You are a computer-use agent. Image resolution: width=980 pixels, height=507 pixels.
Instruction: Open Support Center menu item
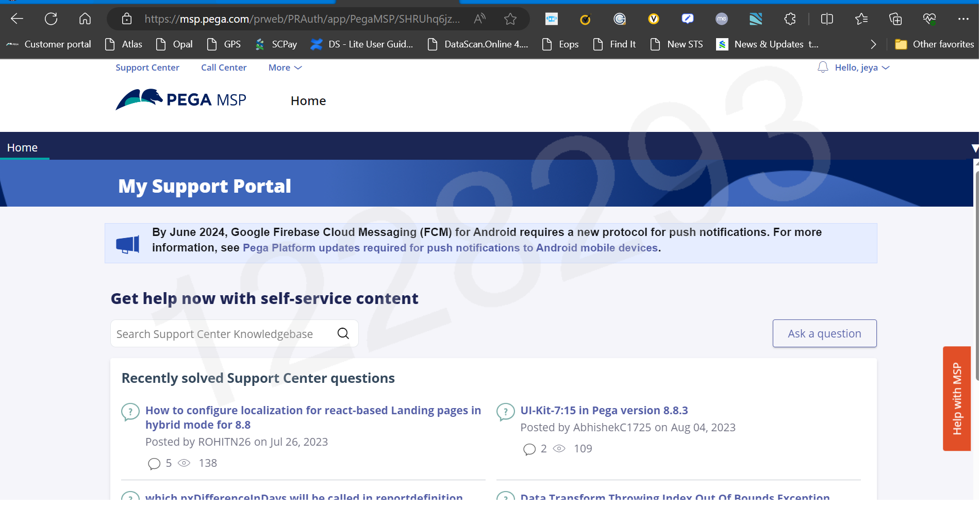click(x=147, y=67)
